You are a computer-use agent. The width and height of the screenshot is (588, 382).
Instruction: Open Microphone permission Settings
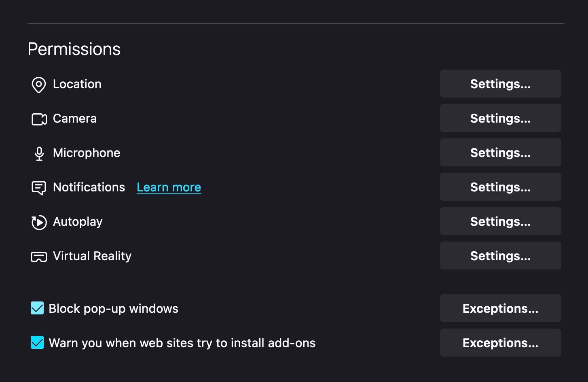pos(500,153)
